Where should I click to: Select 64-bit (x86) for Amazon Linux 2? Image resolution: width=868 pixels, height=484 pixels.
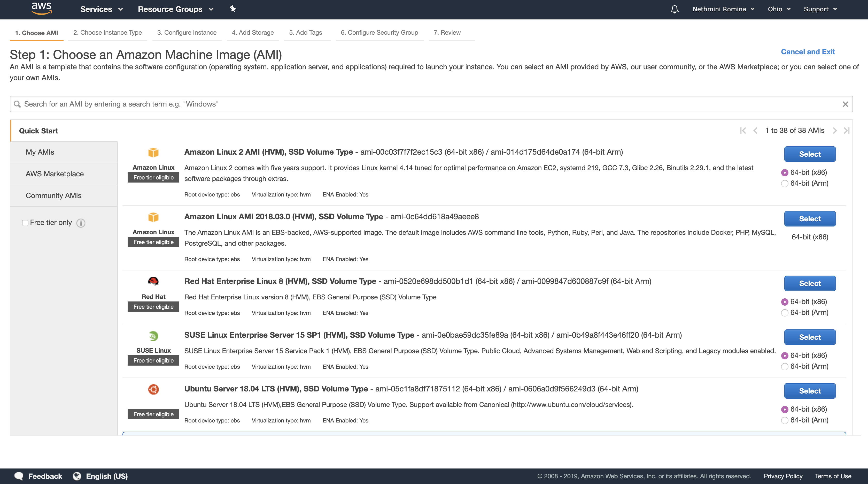coord(785,173)
